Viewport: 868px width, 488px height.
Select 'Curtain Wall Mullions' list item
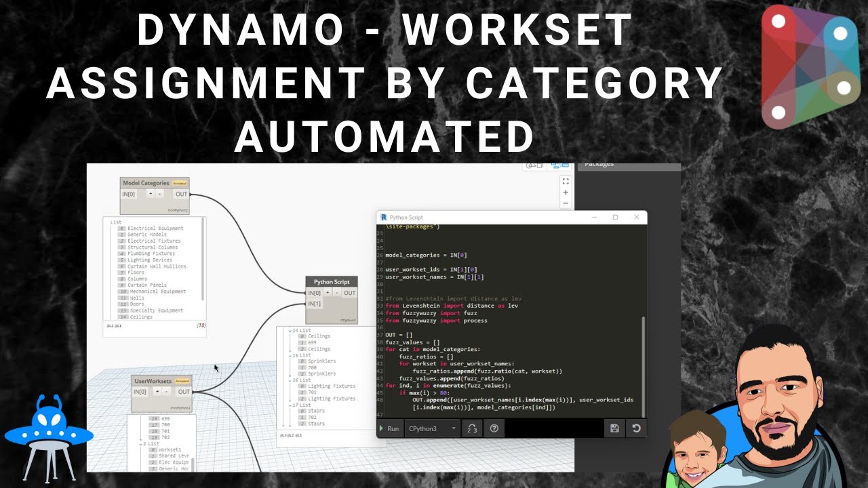157,266
